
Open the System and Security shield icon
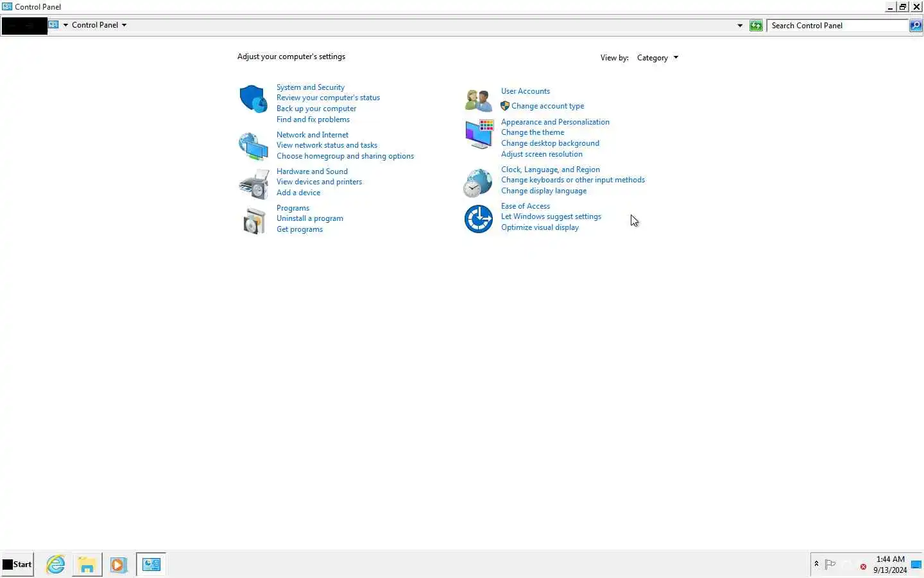pos(253,99)
